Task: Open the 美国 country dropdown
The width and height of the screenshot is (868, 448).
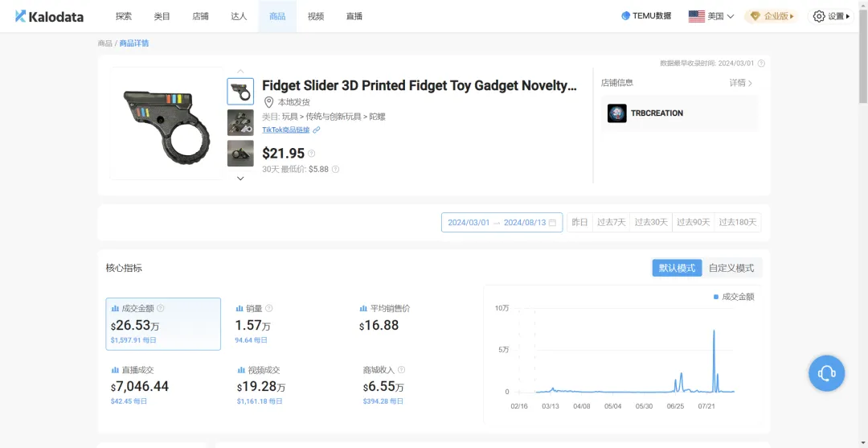Action: click(x=711, y=16)
